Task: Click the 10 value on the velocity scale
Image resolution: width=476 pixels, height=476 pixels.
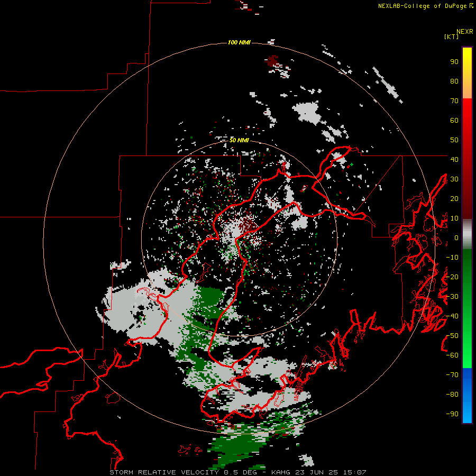Action: (x=454, y=218)
